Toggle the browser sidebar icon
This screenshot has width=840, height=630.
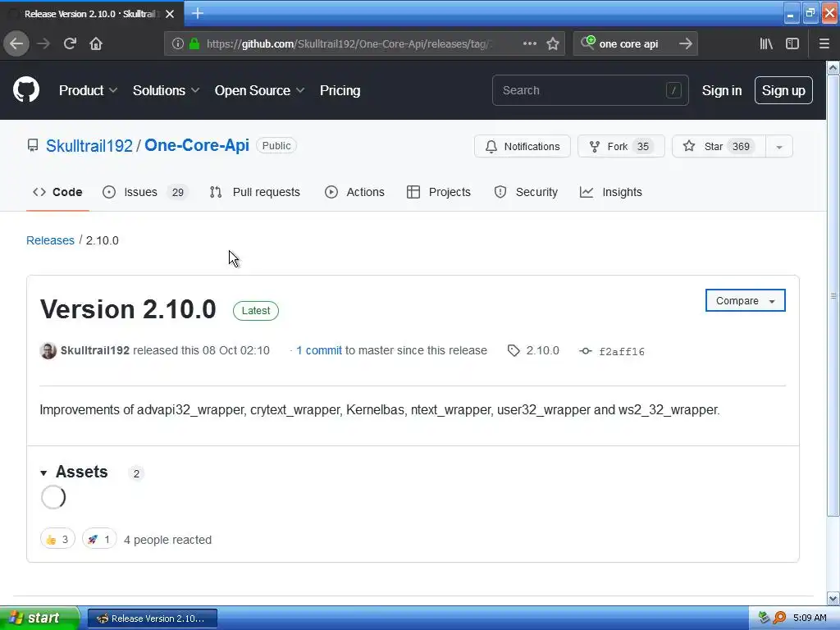[x=792, y=44]
